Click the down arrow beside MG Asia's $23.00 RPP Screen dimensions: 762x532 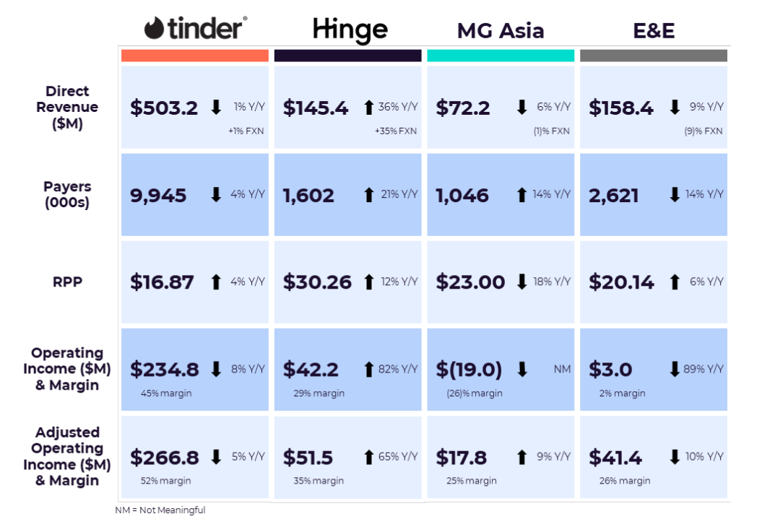(x=522, y=282)
